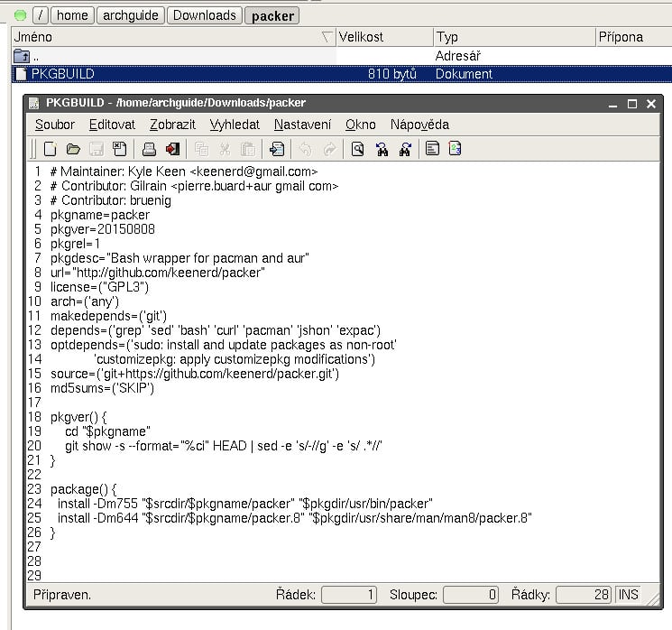
Task: Click the 'Downloads' path button
Action: [x=205, y=15]
